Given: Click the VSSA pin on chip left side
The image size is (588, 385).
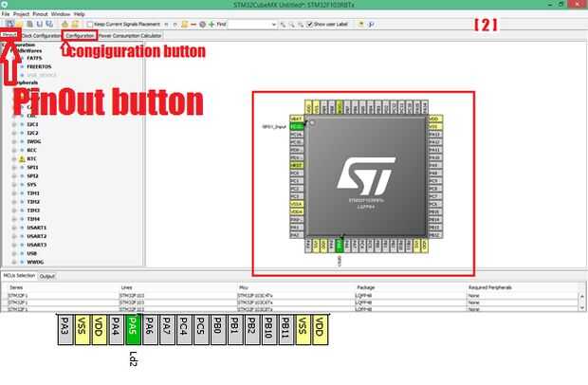Looking at the screenshot, I should coord(296,204).
